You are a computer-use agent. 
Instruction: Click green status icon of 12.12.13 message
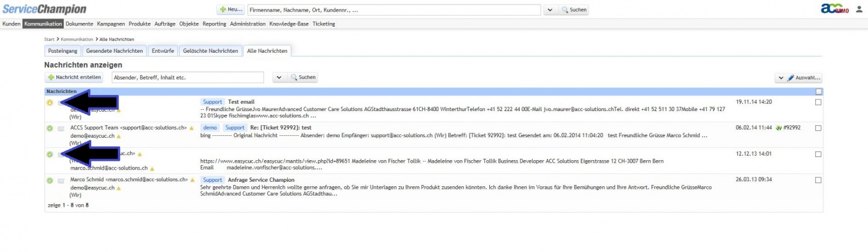[x=50, y=155]
